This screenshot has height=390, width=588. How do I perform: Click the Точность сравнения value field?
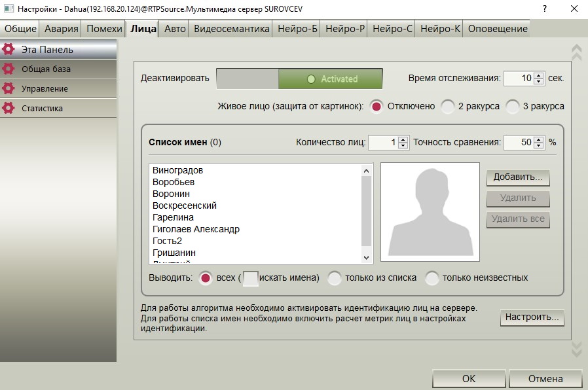click(x=519, y=143)
